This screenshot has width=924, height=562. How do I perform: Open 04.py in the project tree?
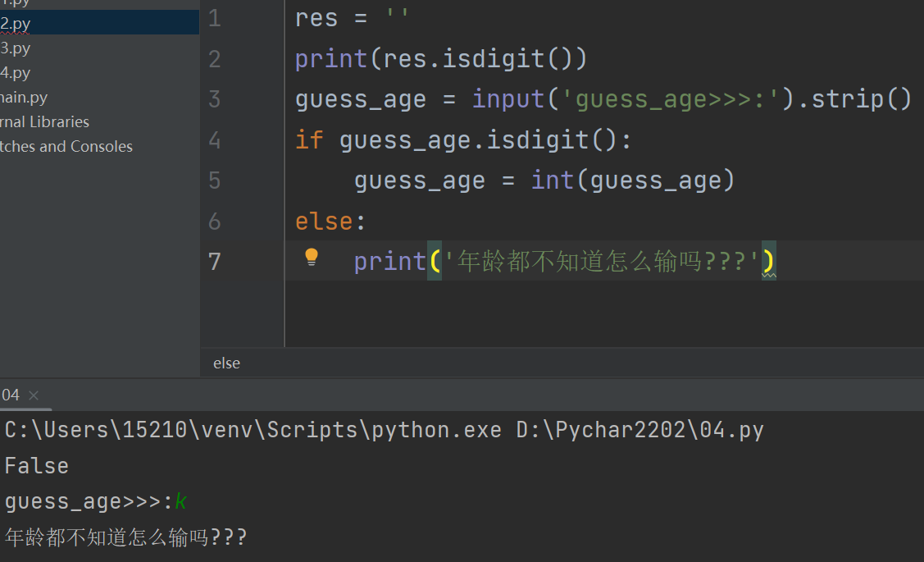(16, 73)
